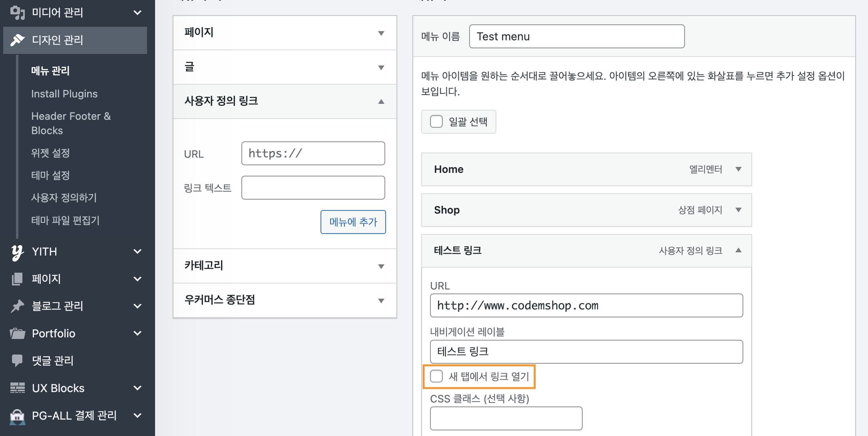Click the Portfolio folder icon
The width and height of the screenshot is (868, 436).
click(x=18, y=333)
